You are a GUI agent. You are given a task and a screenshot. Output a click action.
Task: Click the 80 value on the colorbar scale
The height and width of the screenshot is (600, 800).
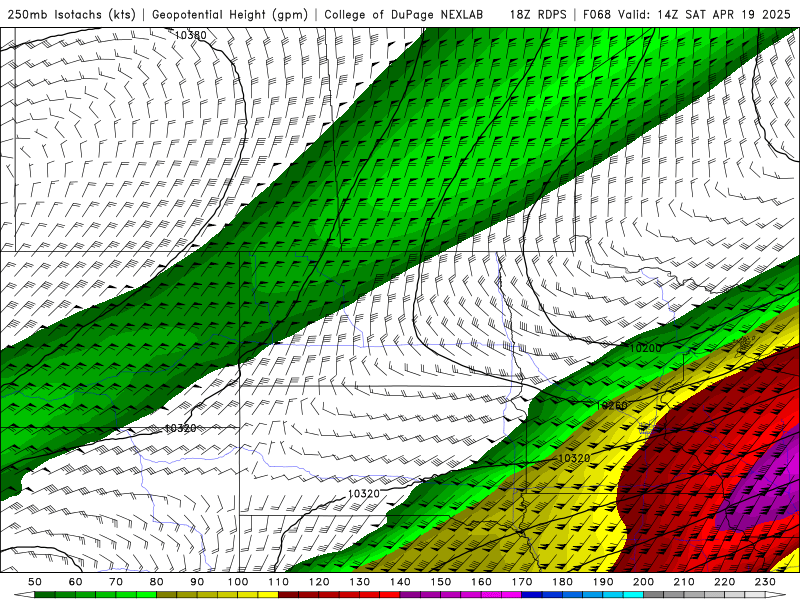coord(157,582)
